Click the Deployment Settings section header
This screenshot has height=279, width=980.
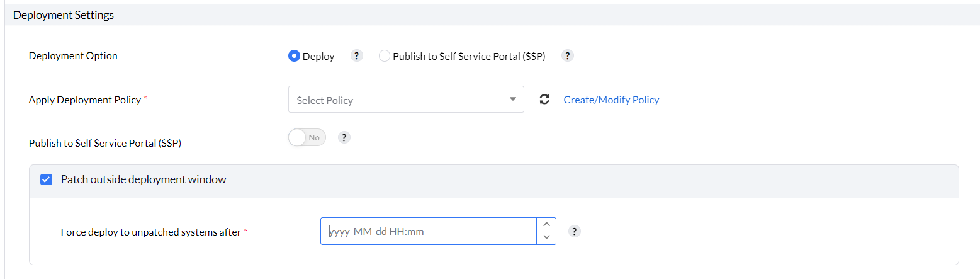(x=64, y=15)
